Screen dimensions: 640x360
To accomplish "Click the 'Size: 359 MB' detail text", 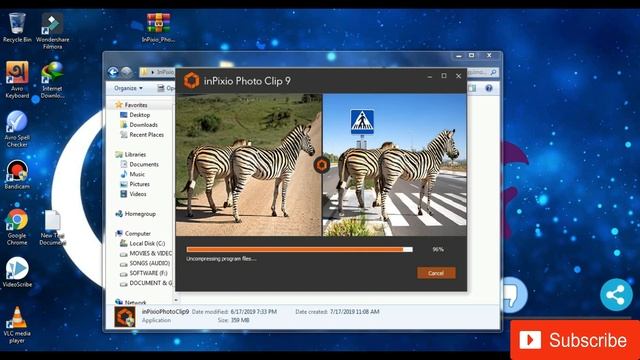I will [233, 320].
